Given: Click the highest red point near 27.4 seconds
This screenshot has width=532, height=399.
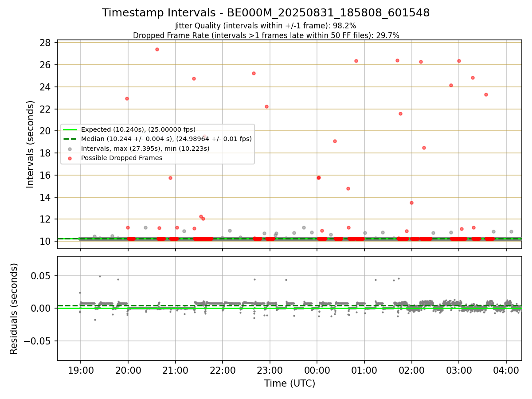Looking at the screenshot, I should [x=157, y=49].
